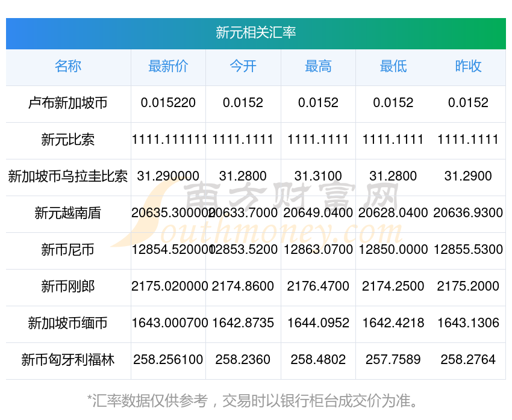Click high value 20649.0400
The image size is (512, 420).
click(x=318, y=213)
